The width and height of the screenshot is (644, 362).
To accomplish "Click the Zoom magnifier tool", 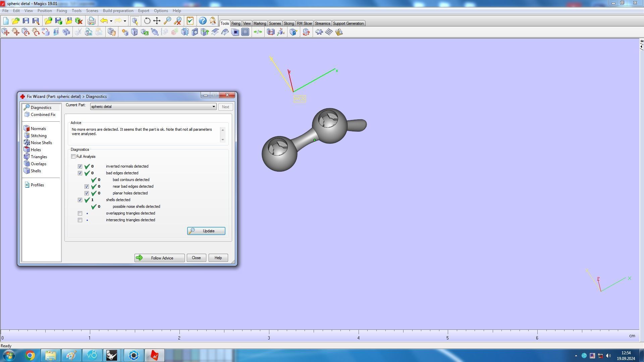I will click(x=167, y=21).
